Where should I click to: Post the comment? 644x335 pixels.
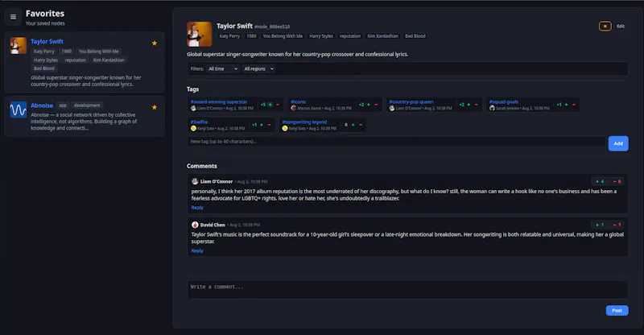(x=617, y=310)
